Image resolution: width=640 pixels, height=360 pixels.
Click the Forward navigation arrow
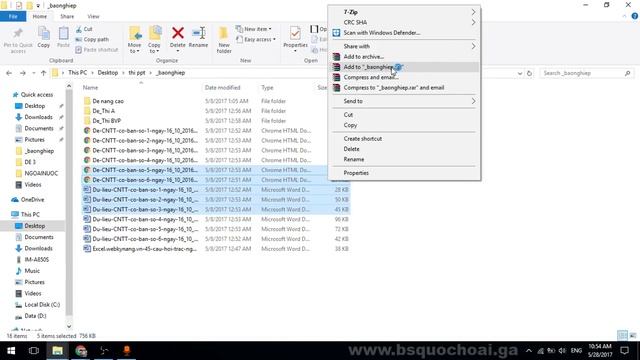pos(23,73)
